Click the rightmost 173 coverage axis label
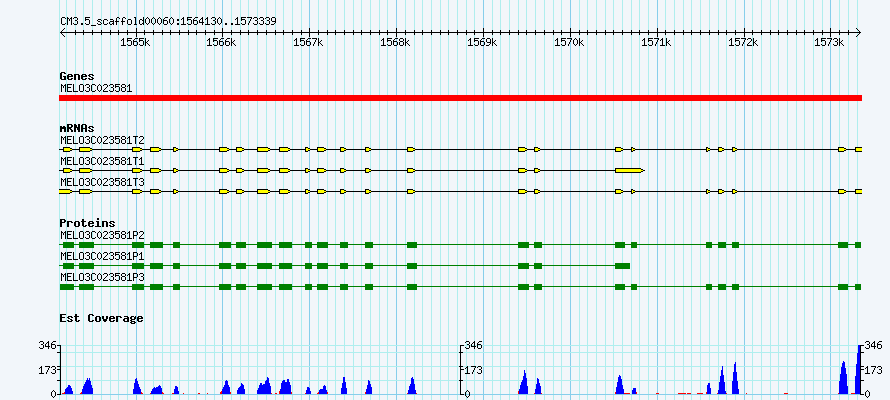Screen dimensions: 890x400 click(874, 370)
